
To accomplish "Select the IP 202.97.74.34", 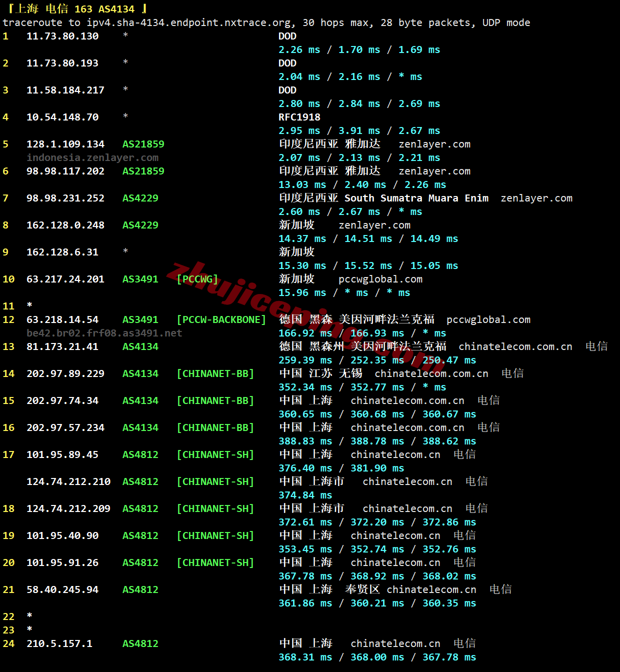I will 62,400.
